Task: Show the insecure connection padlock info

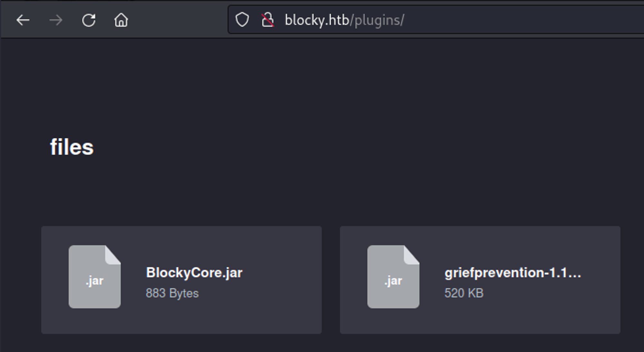Action: pyautogui.click(x=268, y=20)
